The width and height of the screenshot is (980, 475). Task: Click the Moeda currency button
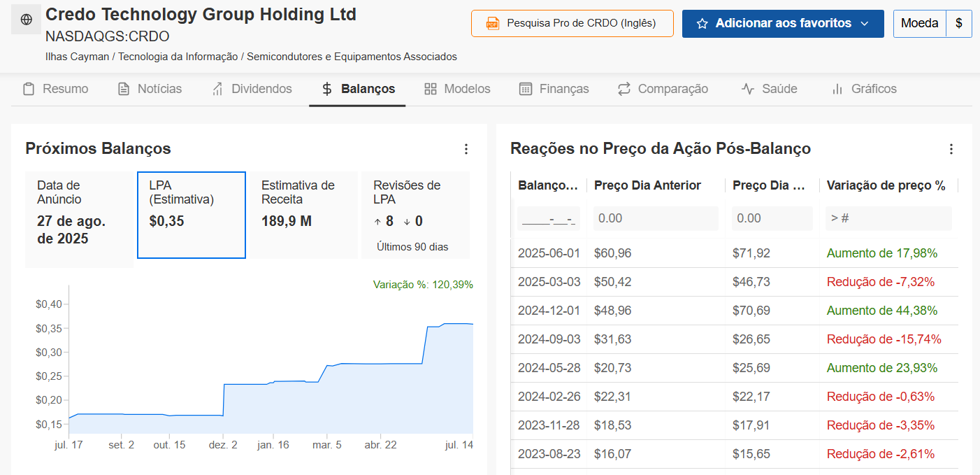click(919, 24)
